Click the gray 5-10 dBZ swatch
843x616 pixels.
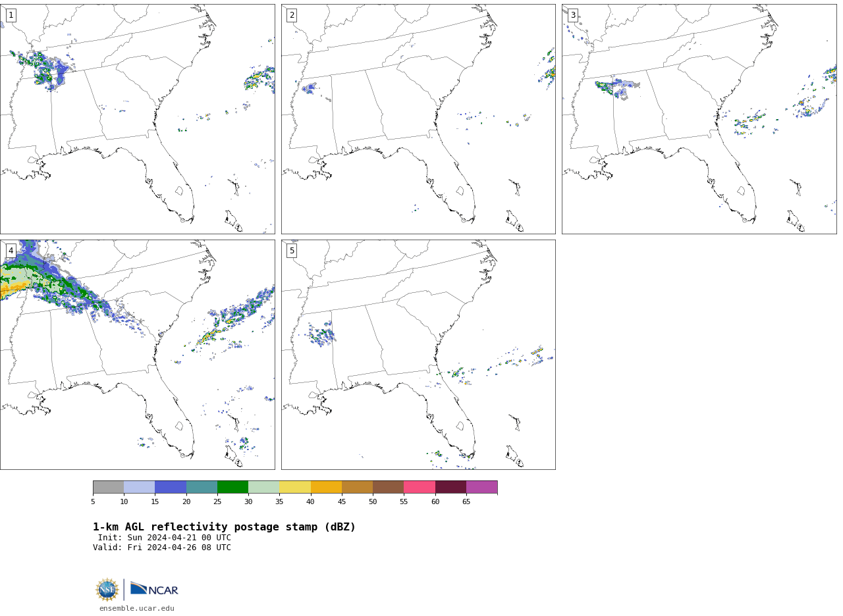pyautogui.click(x=108, y=487)
